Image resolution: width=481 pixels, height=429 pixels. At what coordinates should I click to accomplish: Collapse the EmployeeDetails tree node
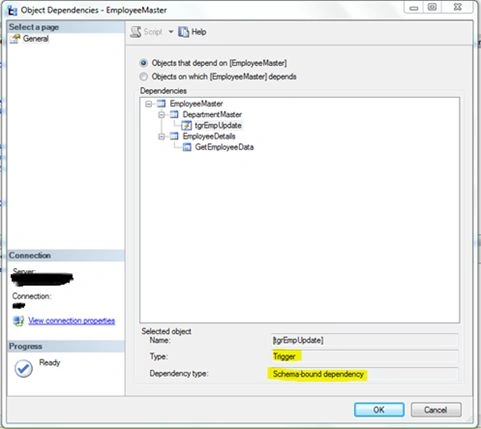(x=162, y=136)
